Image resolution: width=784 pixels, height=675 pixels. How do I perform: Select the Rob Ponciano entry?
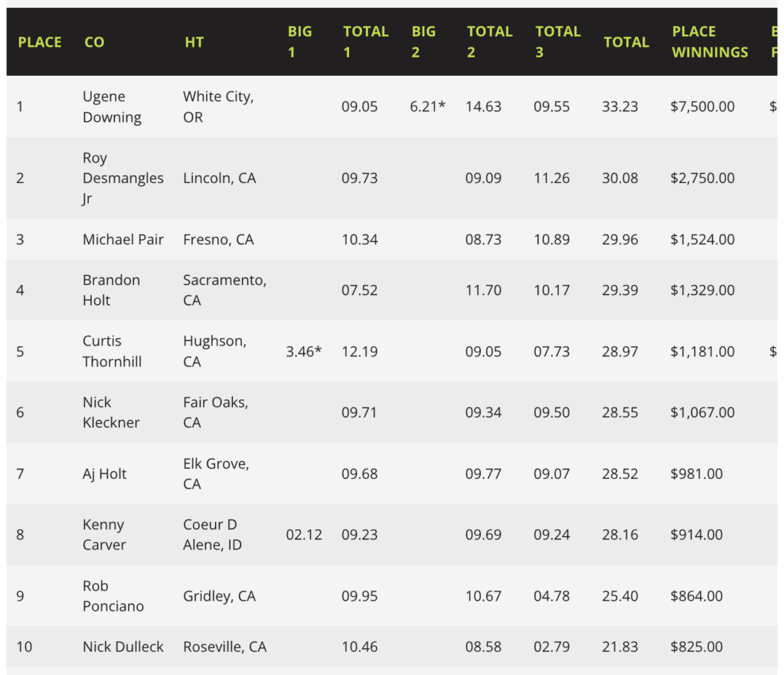point(113,595)
